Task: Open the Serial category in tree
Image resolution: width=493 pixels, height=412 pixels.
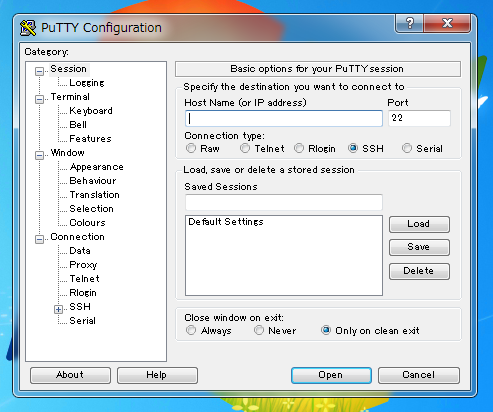Action: tap(82, 321)
